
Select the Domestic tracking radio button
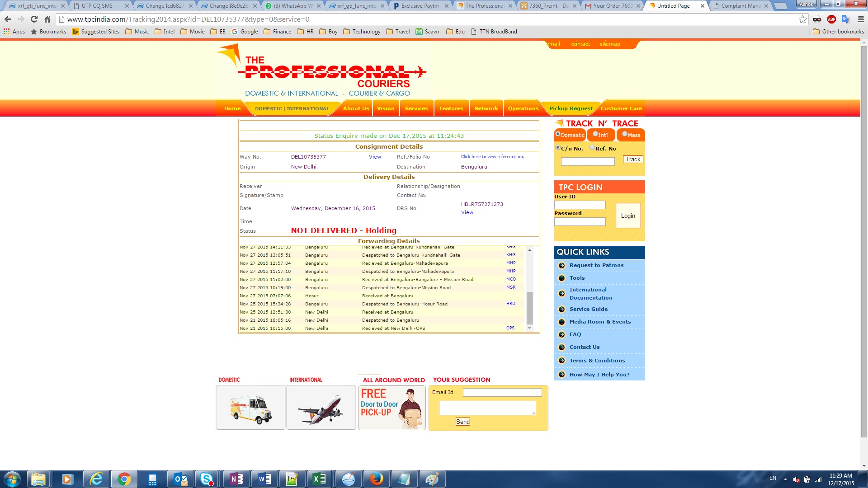pyautogui.click(x=558, y=134)
